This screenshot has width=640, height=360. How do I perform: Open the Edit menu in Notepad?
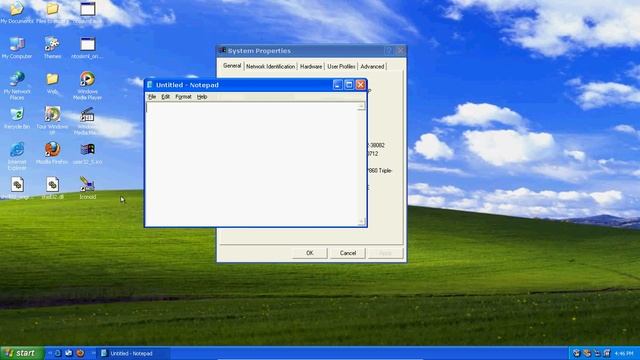point(165,97)
